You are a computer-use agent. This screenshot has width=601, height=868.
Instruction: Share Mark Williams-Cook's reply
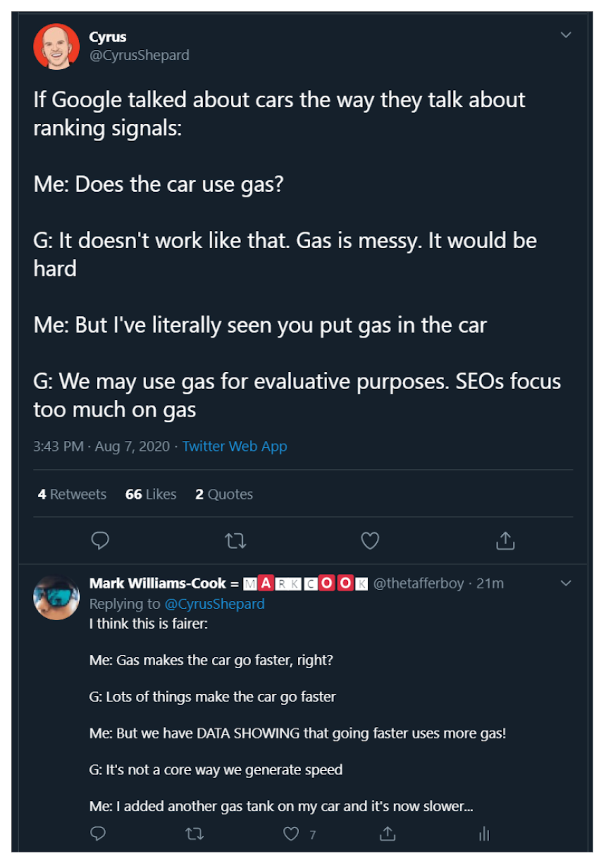[x=388, y=834]
